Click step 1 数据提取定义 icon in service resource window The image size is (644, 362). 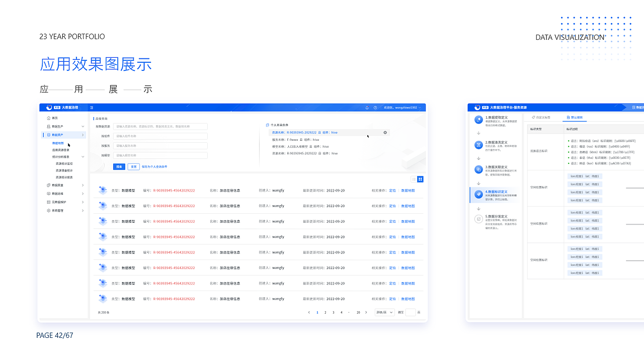(478, 120)
